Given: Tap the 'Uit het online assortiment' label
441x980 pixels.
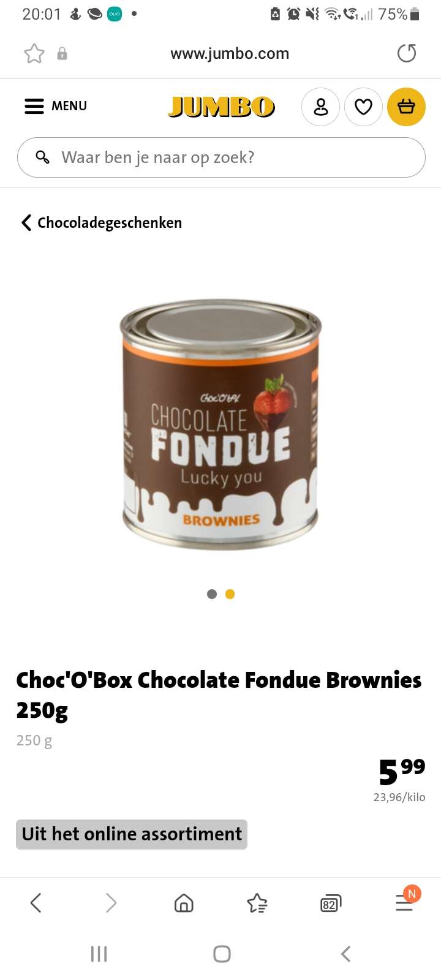Looking at the screenshot, I should 132,834.
